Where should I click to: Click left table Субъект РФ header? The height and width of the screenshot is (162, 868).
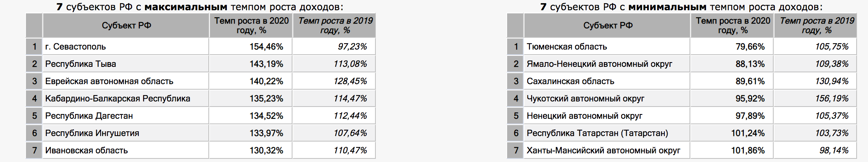click(x=126, y=26)
